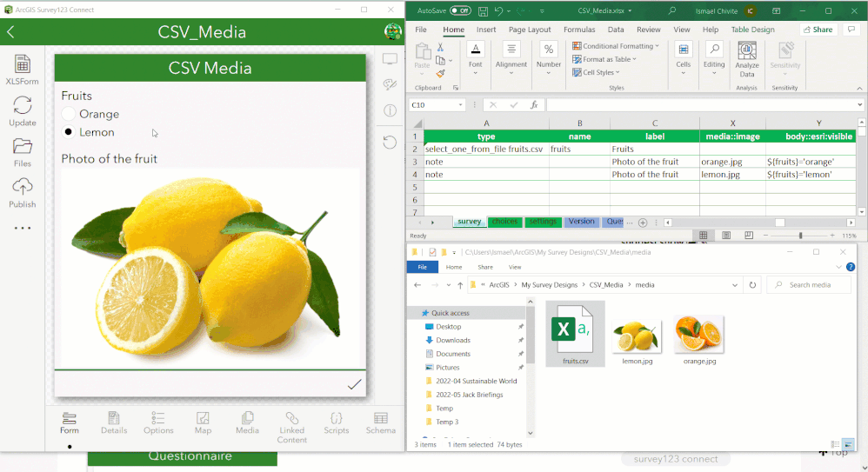Open the Excel Name Box dropdown arrow
Image resolution: width=868 pixels, height=472 pixels.
click(460, 105)
